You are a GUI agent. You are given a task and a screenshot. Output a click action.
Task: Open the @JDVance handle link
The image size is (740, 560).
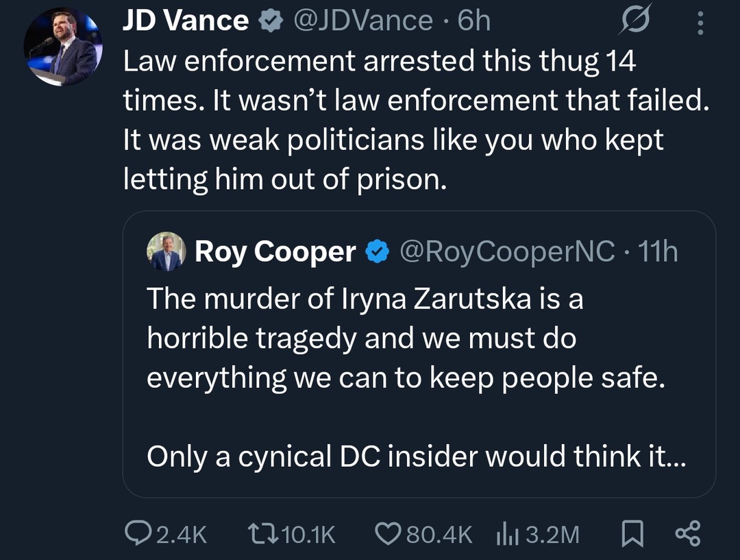(x=362, y=22)
